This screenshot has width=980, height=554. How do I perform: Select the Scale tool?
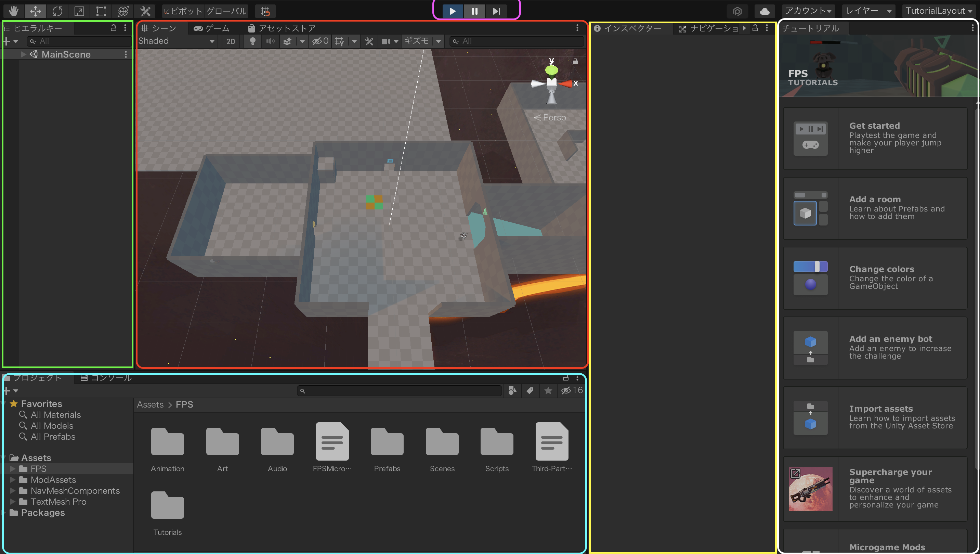click(79, 11)
